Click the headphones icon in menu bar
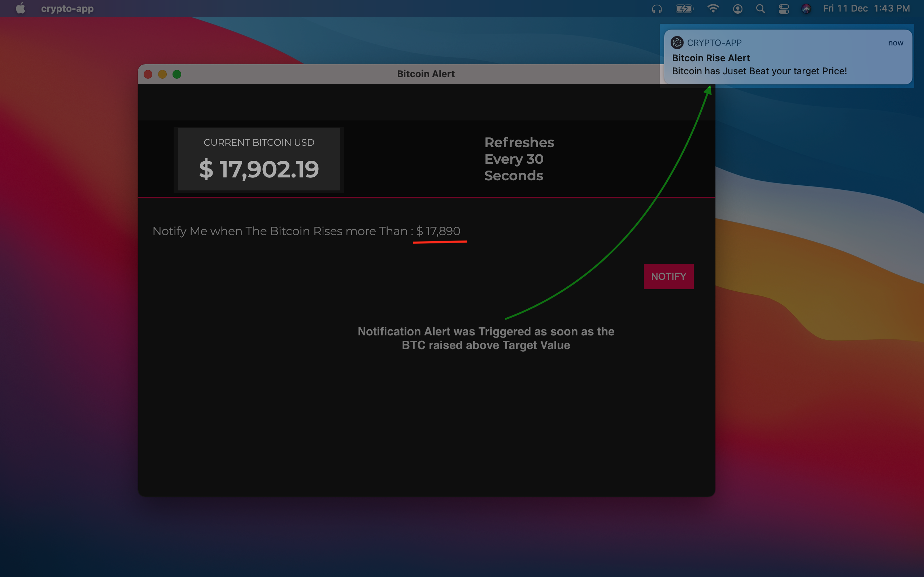Image resolution: width=924 pixels, height=577 pixels. (656, 9)
